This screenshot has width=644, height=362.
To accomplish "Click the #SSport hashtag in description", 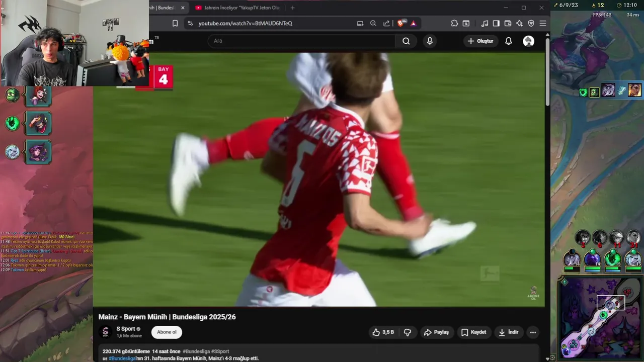I will [220, 351].
